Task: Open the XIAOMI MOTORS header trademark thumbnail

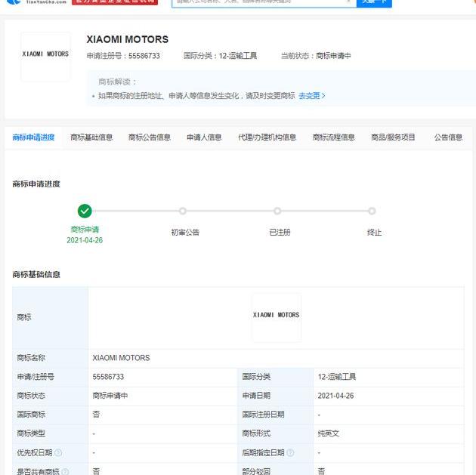Action: 45,57
